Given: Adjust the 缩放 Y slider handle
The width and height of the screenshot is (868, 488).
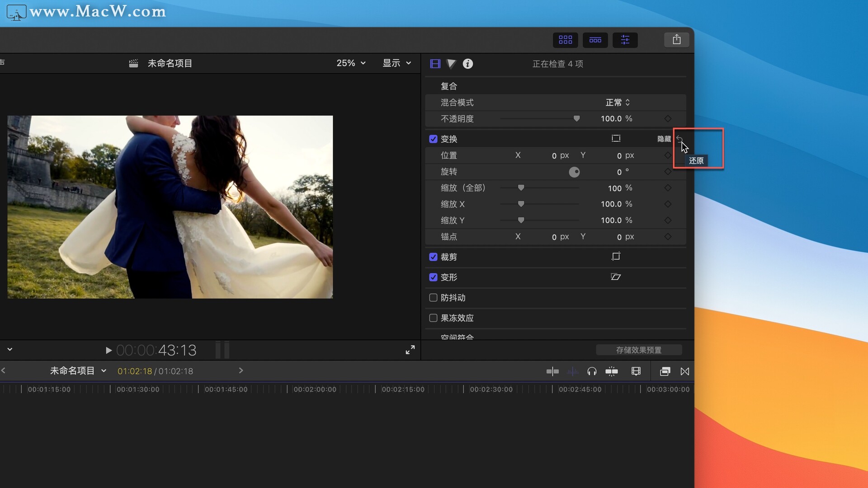Looking at the screenshot, I should pos(521,221).
